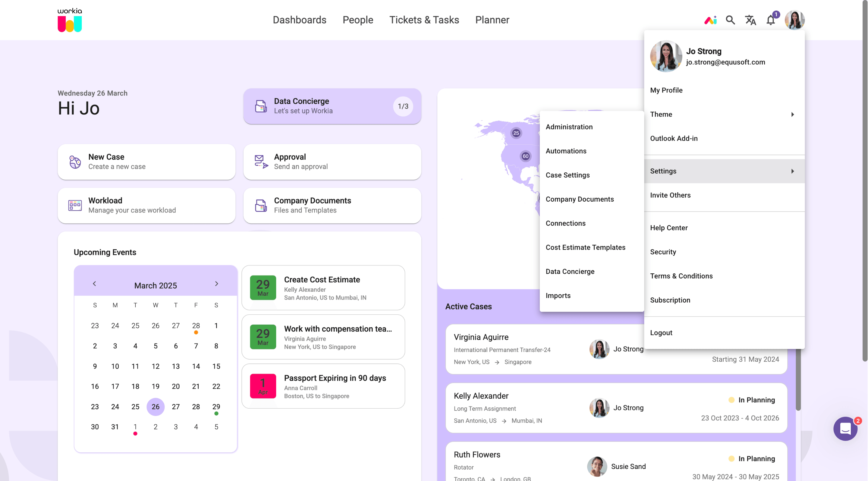
Task: Click the Data Concierge document icon
Action: pyautogui.click(x=261, y=106)
